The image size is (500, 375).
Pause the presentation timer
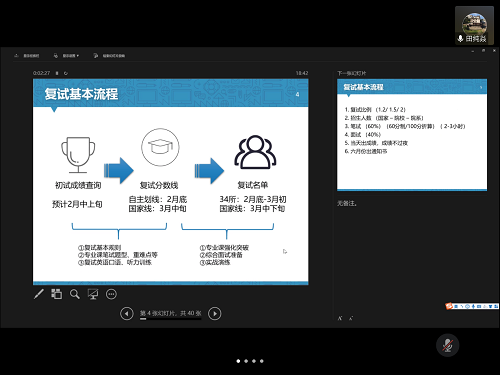[x=57, y=73]
